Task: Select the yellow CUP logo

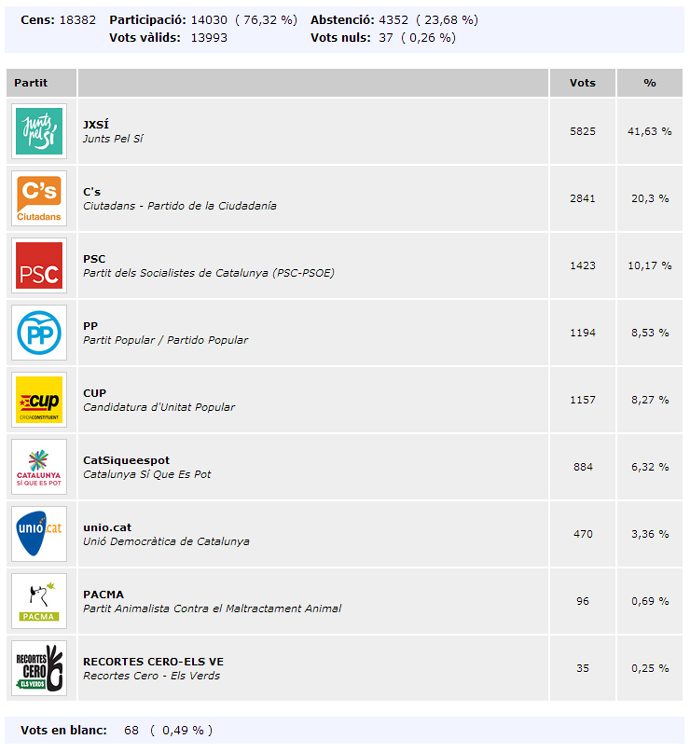Action: click(40, 399)
